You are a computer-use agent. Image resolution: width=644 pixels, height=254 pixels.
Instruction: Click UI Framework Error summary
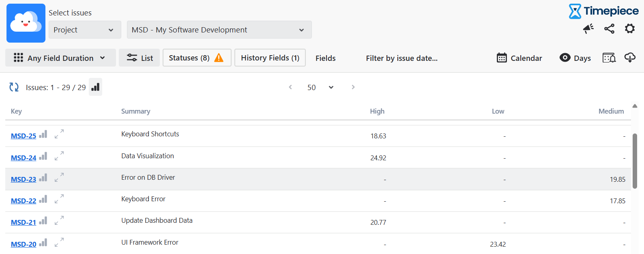pyautogui.click(x=150, y=242)
